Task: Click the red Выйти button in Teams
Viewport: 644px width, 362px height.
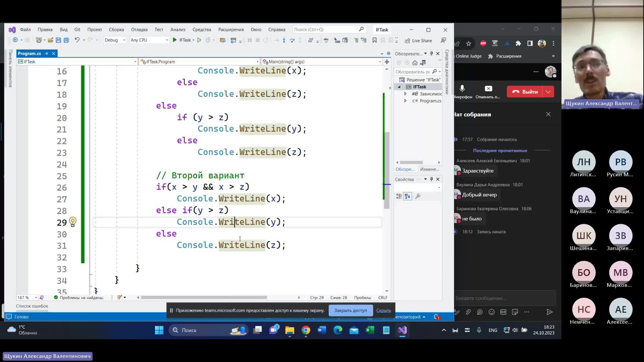Action: (525, 92)
